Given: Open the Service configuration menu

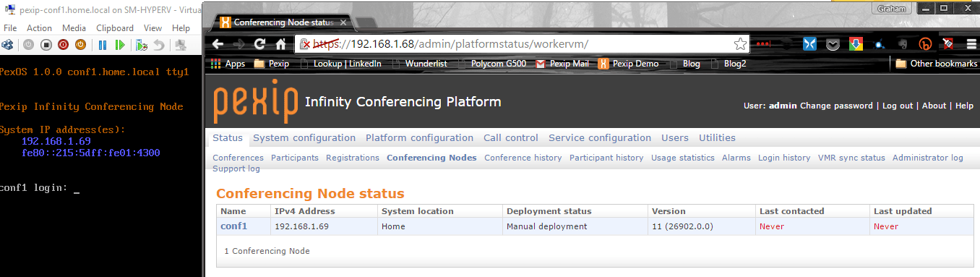Looking at the screenshot, I should coord(600,138).
